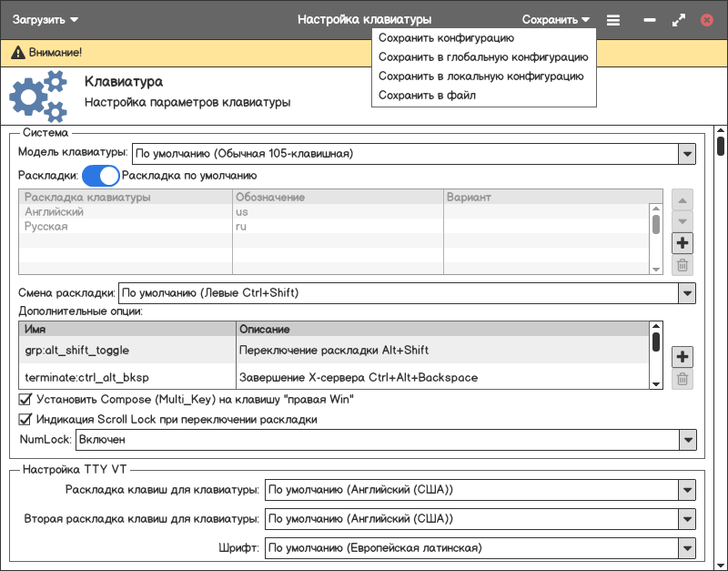Click the warning triangle icon in yellow banner
Image resolution: width=728 pixels, height=571 pixels.
coord(17,54)
